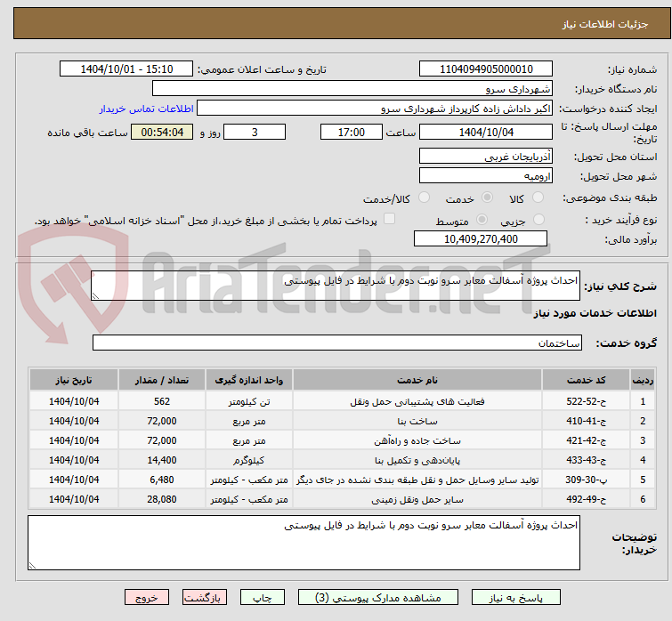Click the province field آذربایجان غربی
Image resolution: width=672 pixels, height=621 pixels.
click(486, 157)
